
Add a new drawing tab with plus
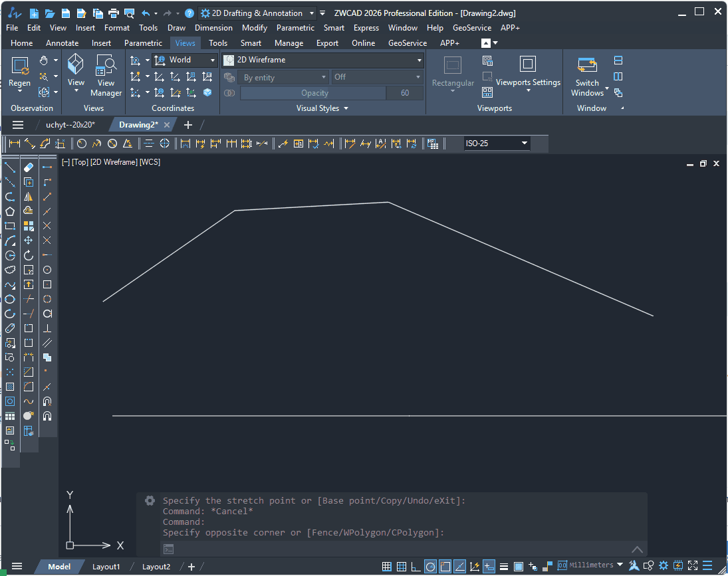coord(188,125)
